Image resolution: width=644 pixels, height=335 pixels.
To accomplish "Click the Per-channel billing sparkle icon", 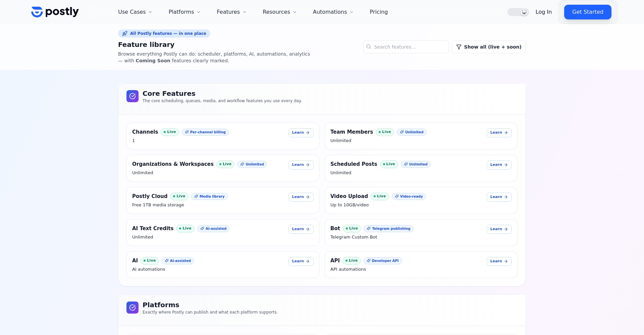I will [x=187, y=132].
